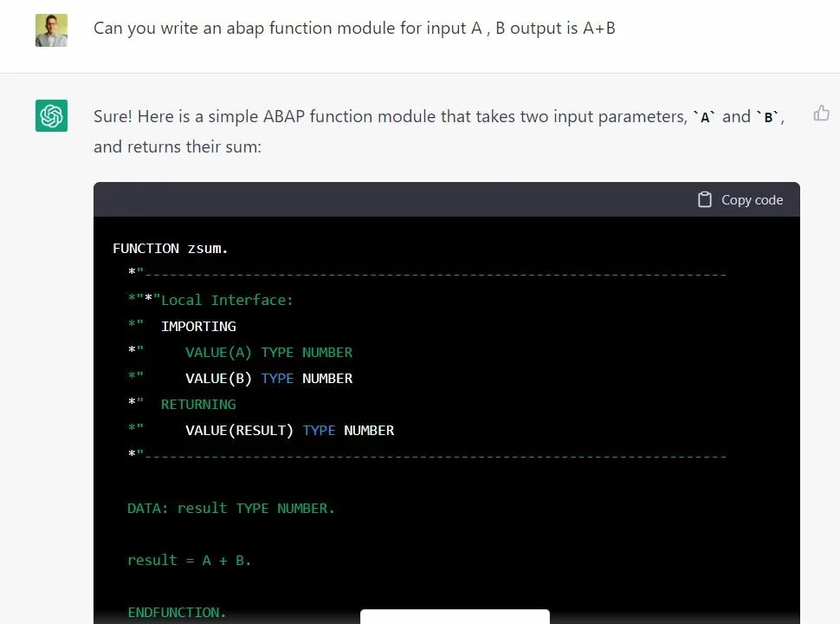Click 'DATA: result TYPE NUMBER.' line
Viewport: 840px width, 624px height.
tap(231, 508)
